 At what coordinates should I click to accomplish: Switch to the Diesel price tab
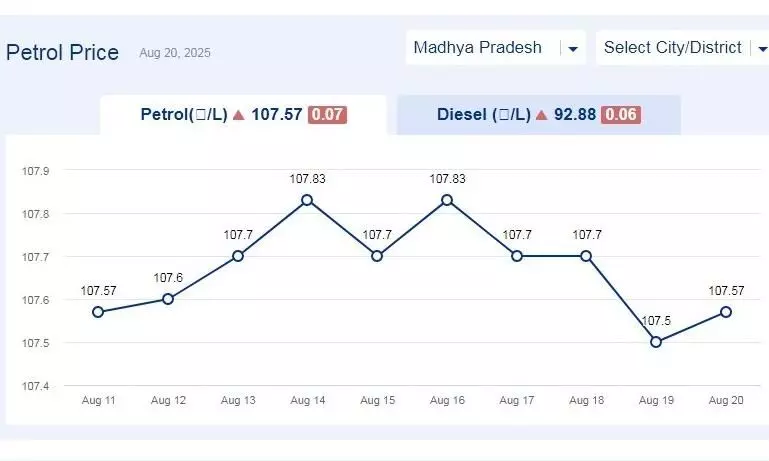[x=538, y=115]
